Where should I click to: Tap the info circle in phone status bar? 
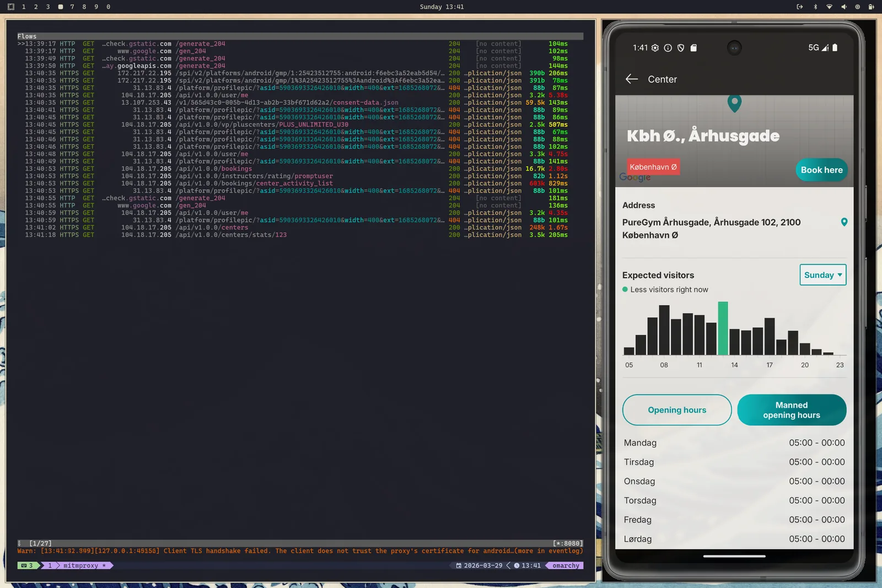pyautogui.click(x=668, y=48)
